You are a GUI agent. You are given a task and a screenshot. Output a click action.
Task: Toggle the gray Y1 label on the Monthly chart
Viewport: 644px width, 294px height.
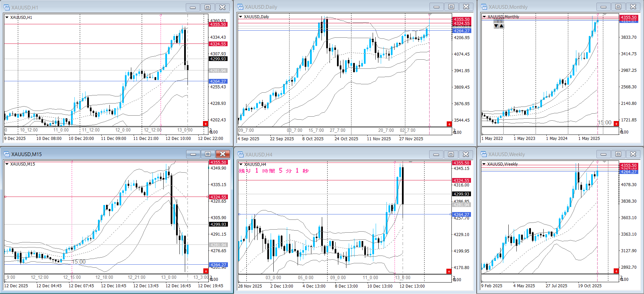tap(499, 22)
